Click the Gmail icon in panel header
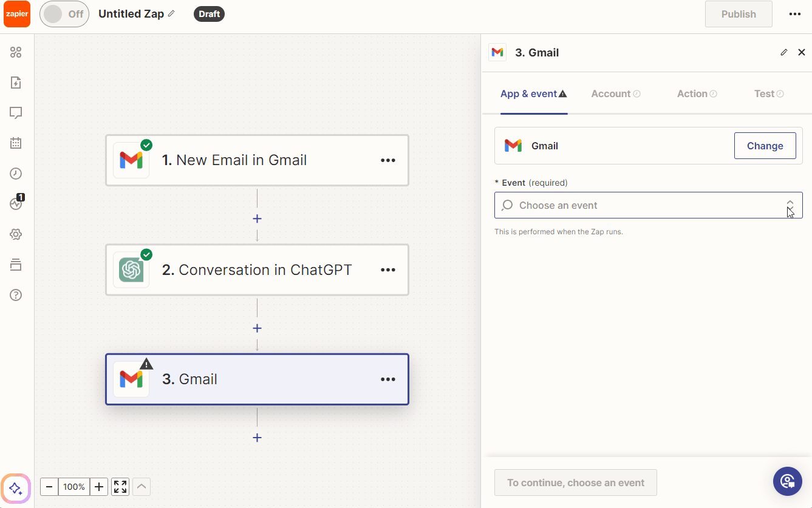The height and width of the screenshot is (508, 812). (x=497, y=53)
